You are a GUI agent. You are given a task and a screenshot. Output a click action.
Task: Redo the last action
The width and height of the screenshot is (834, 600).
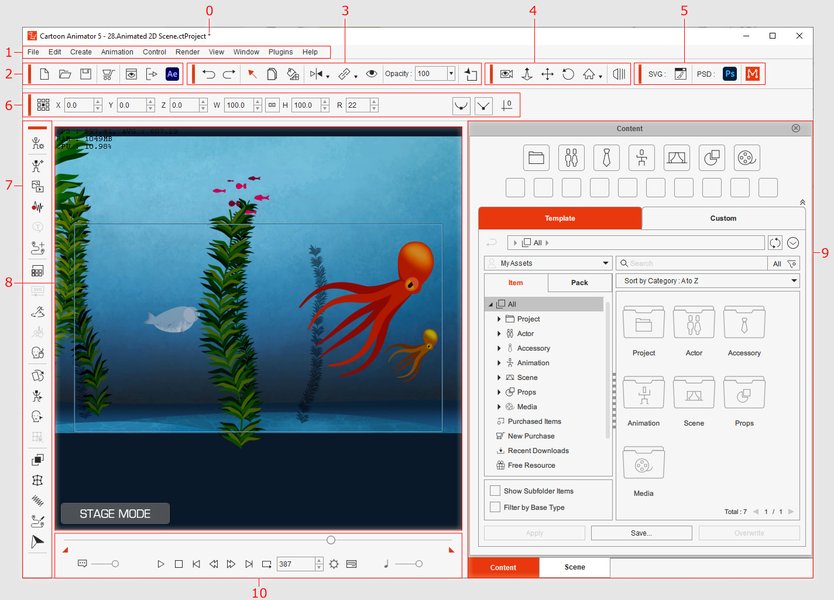(x=229, y=74)
